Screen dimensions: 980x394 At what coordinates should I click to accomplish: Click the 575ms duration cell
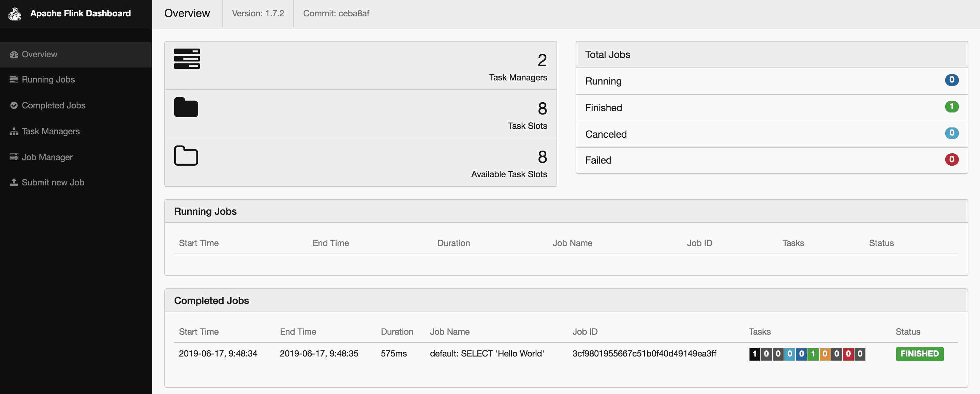tap(394, 354)
